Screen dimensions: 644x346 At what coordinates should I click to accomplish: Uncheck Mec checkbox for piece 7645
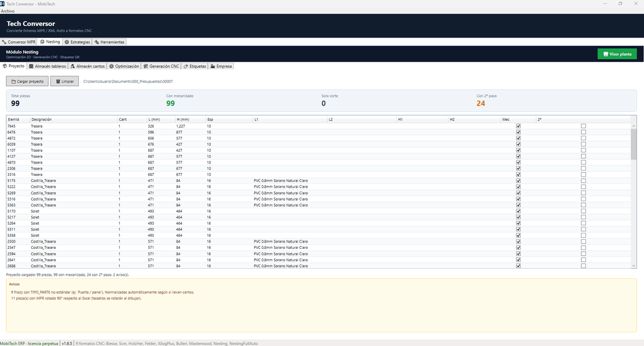pyautogui.click(x=518, y=126)
